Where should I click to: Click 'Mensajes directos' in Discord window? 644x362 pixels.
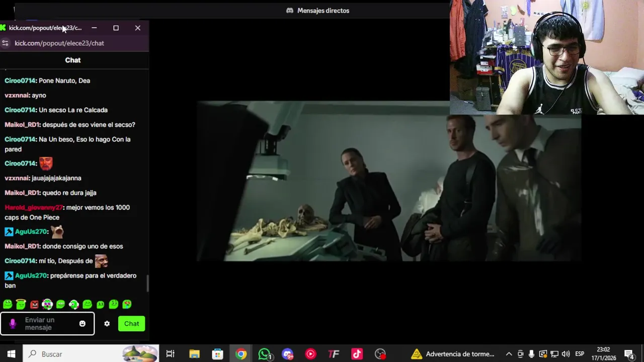(x=317, y=11)
